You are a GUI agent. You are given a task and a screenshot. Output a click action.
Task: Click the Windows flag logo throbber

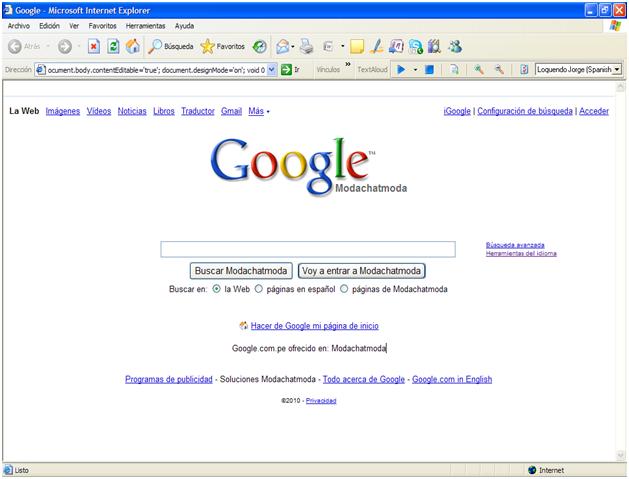point(615,26)
